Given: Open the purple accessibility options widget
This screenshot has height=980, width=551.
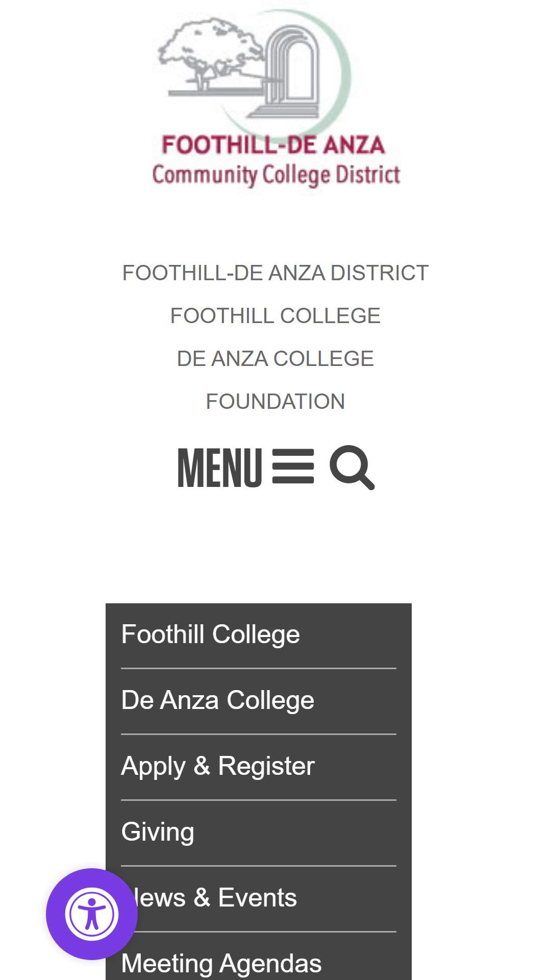Looking at the screenshot, I should [92, 914].
